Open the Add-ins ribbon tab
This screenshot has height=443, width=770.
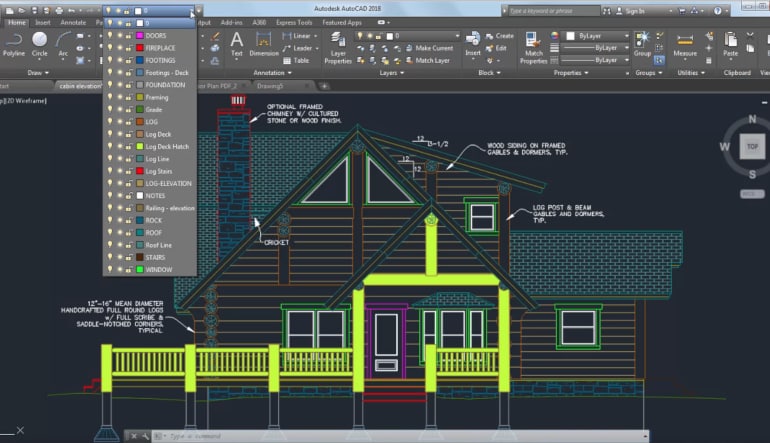click(231, 23)
